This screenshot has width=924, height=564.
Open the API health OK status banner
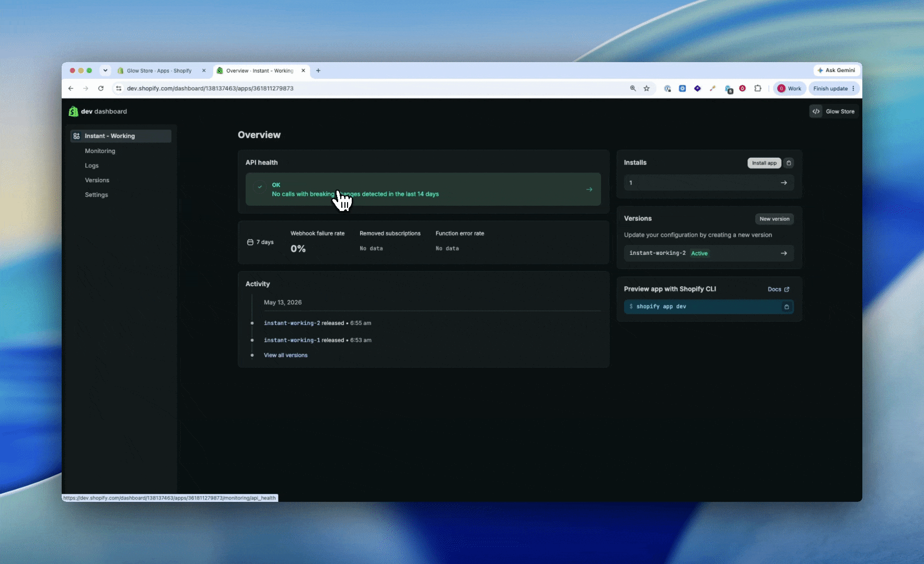click(x=423, y=189)
